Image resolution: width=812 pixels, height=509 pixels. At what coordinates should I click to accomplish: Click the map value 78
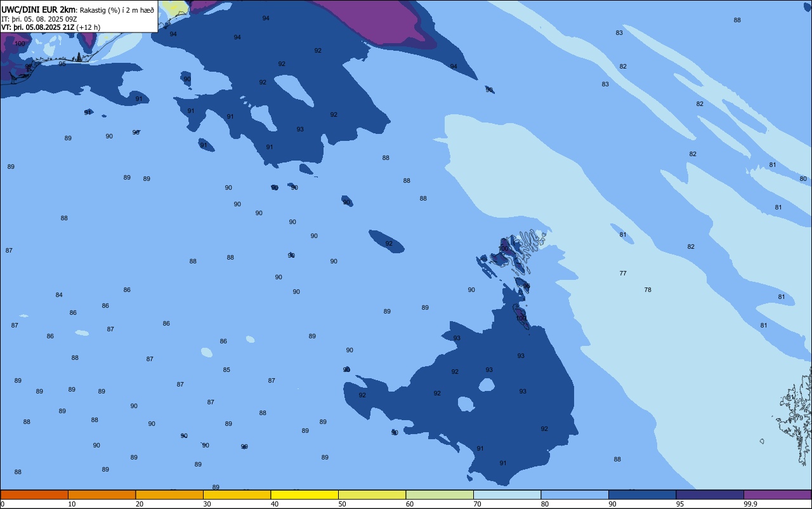coord(648,290)
